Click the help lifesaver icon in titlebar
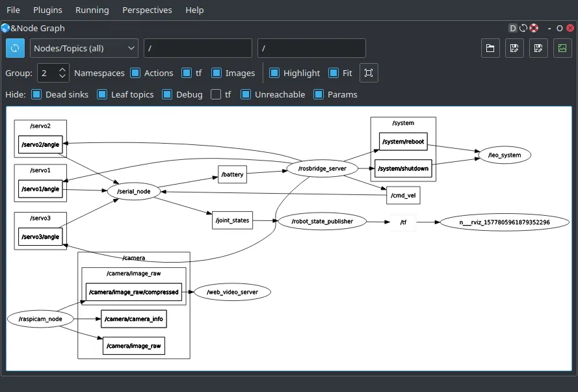The height and width of the screenshot is (392, 578). point(533,28)
